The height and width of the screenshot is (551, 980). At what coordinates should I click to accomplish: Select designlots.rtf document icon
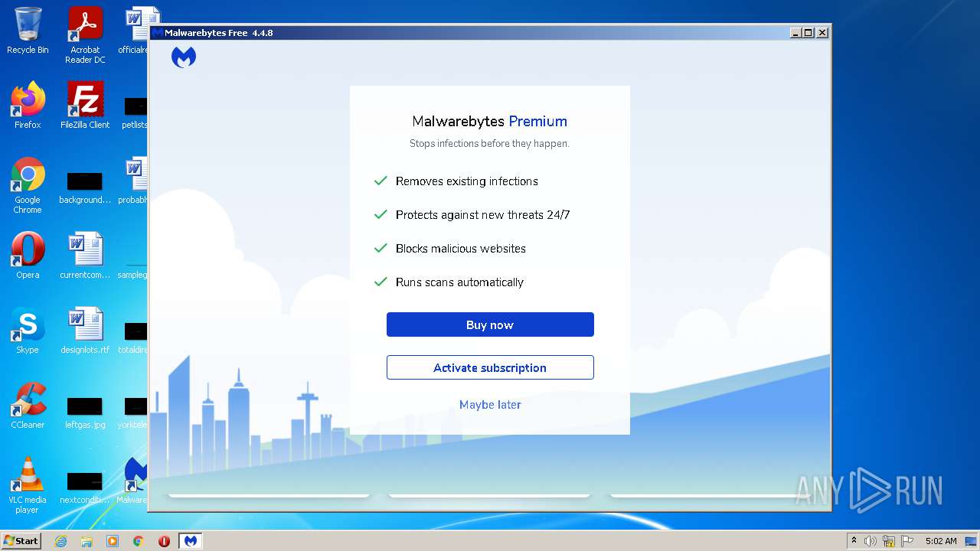click(85, 331)
